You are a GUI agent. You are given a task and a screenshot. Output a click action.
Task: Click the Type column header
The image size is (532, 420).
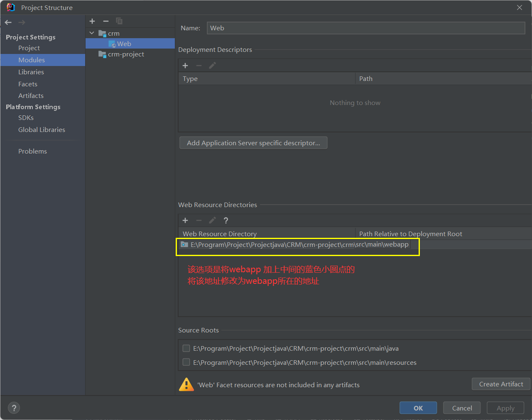coord(267,79)
